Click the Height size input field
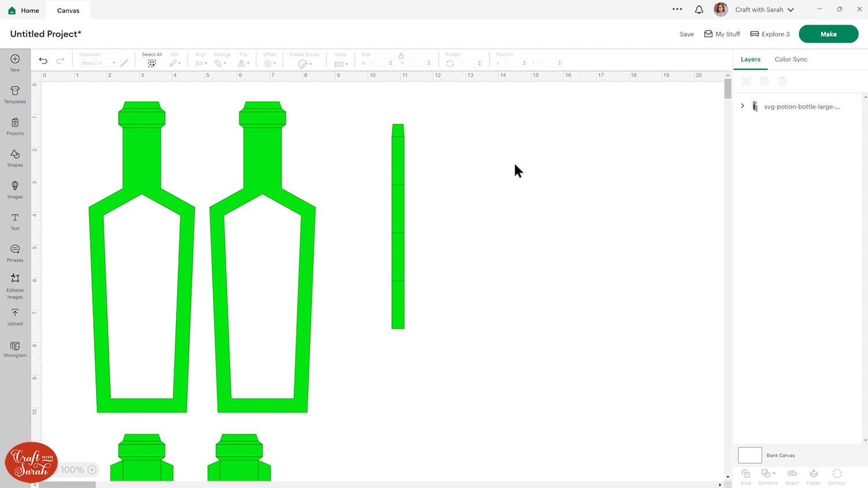The image size is (868, 488). [x=416, y=63]
